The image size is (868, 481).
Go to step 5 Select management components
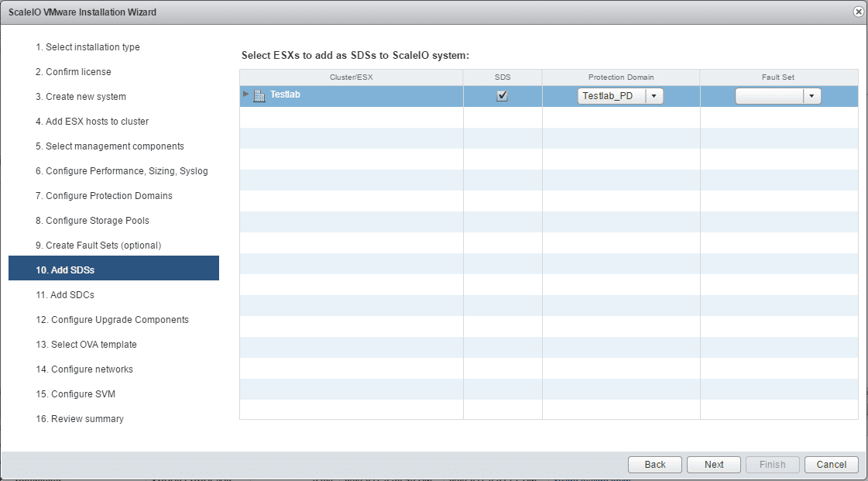point(110,146)
